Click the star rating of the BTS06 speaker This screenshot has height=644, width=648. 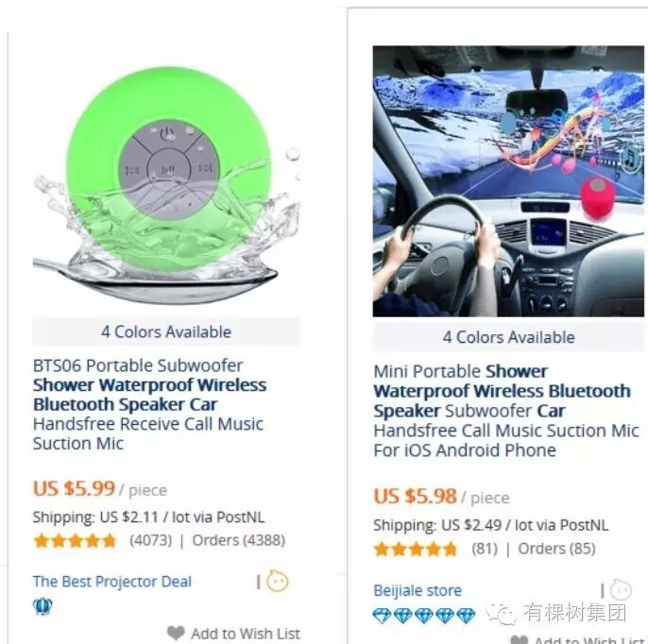[75, 540]
